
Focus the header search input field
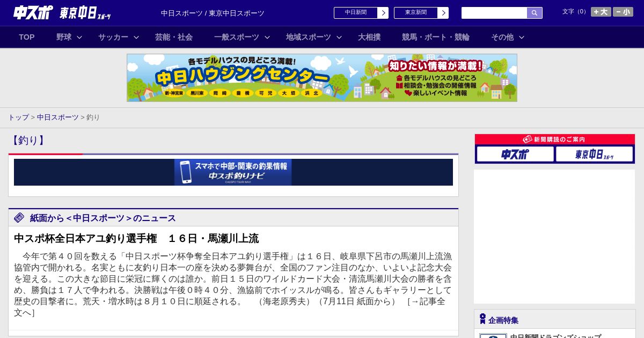tap(494, 13)
